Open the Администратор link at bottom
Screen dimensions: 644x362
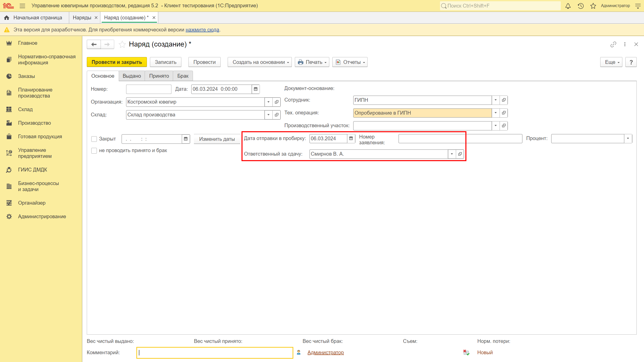click(326, 352)
